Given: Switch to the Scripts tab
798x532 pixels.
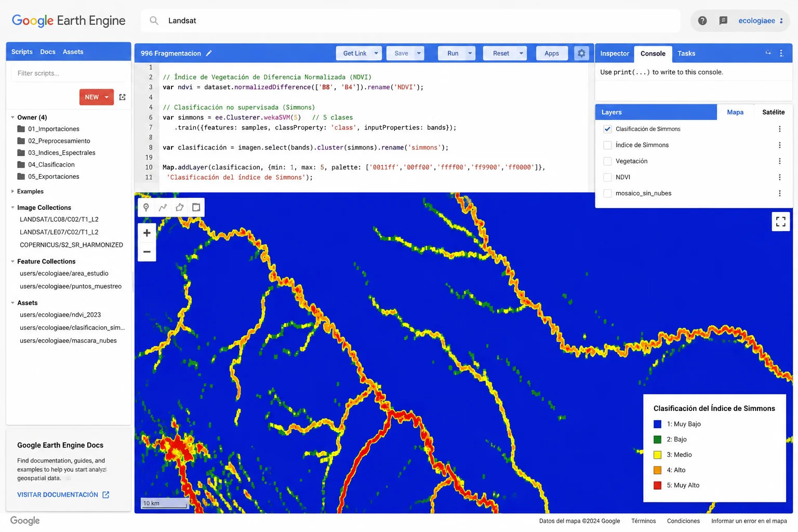Looking at the screenshot, I should [22, 52].
